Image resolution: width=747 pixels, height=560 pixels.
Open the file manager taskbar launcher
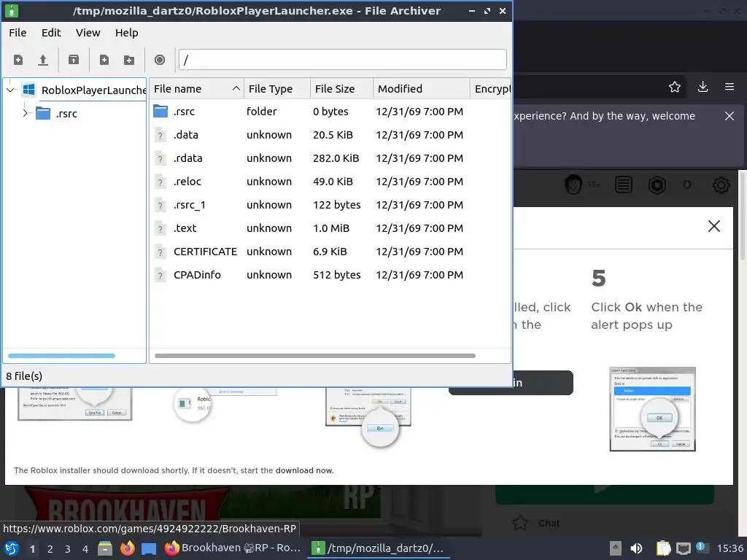[105, 548]
